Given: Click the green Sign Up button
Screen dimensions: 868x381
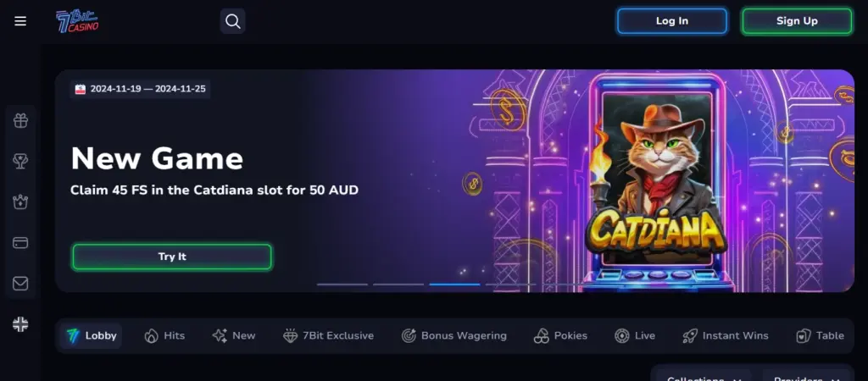Looking at the screenshot, I should tap(797, 21).
